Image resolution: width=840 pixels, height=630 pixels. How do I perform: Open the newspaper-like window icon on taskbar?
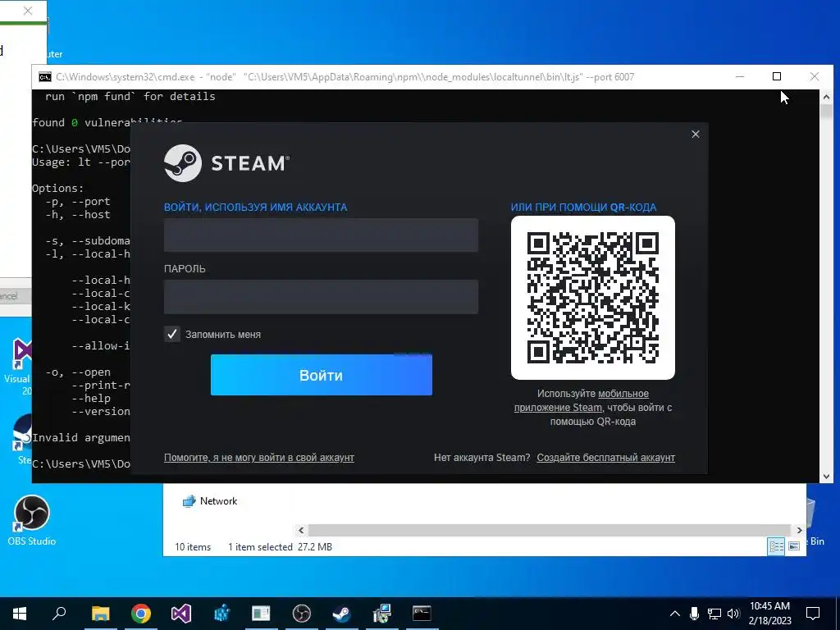[x=261, y=614]
